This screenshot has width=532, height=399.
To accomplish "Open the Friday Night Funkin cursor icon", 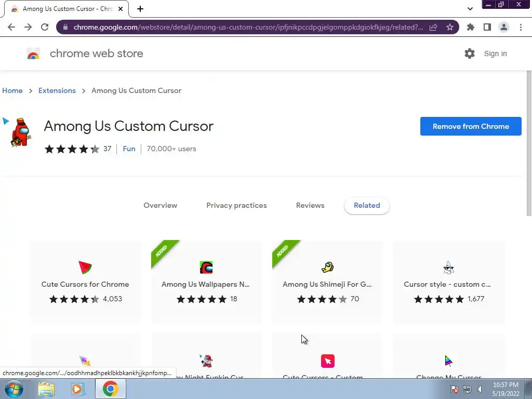I will click(206, 361).
